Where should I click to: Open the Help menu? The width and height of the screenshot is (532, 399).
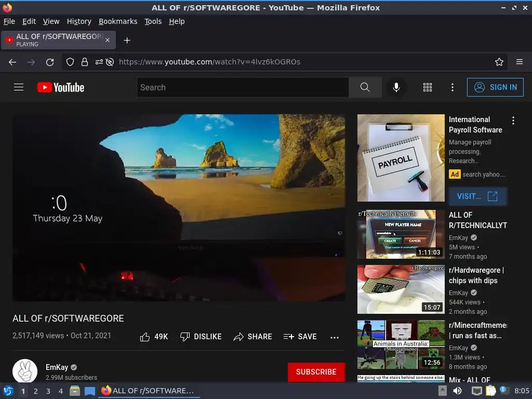coord(177,21)
